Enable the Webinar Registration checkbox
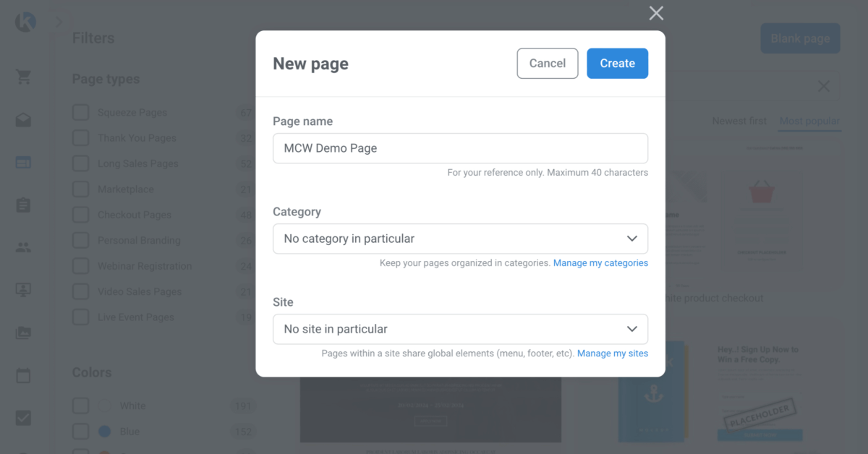This screenshot has height=454, width=868. coord(80,266)
